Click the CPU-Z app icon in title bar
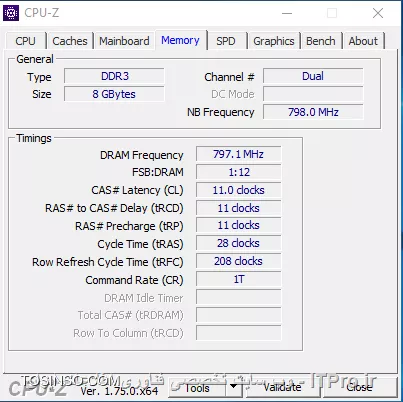The height and width of the screenshot is (402, 403). pyautogui.click(x=11, y=13)
